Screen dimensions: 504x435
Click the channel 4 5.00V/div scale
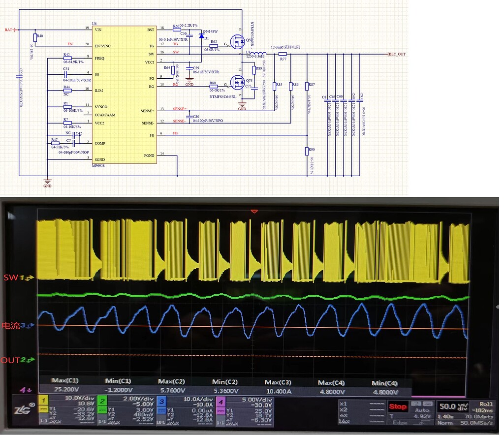pyautogui.click(x=257, y=400)
